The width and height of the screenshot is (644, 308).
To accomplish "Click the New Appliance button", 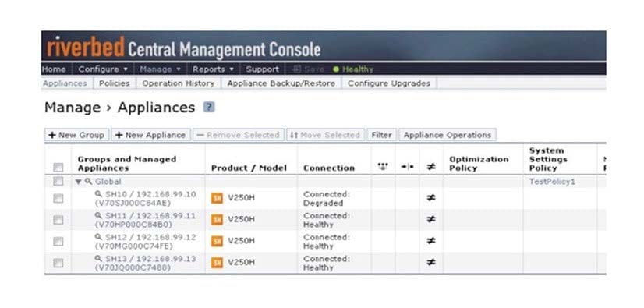I will coord(150,135).
